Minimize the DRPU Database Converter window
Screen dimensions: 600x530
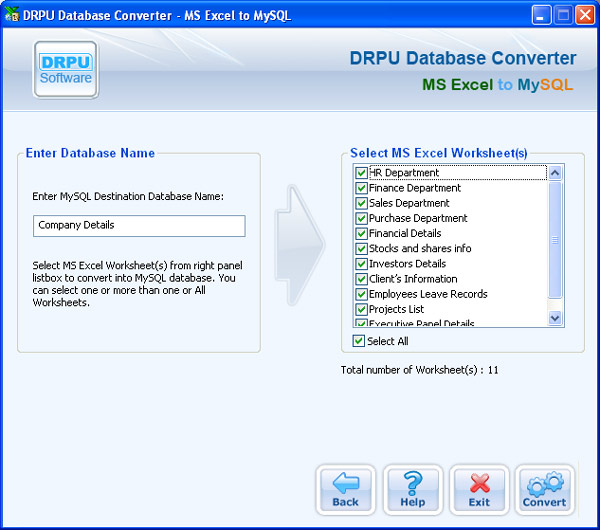(541, 15)
